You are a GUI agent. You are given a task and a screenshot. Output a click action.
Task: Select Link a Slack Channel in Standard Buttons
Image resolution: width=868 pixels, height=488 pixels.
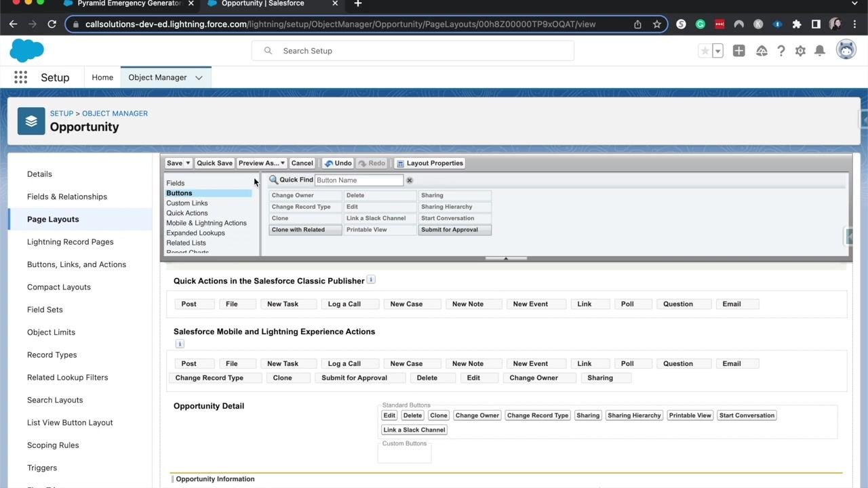pyautogui.click(x=414, y=430)
